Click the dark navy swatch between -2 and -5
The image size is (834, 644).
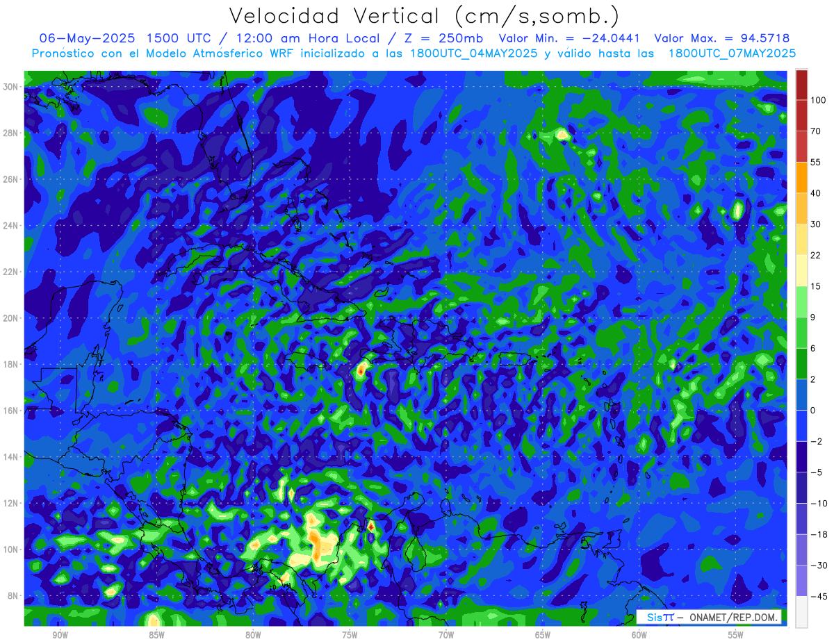tap(801, 456)
